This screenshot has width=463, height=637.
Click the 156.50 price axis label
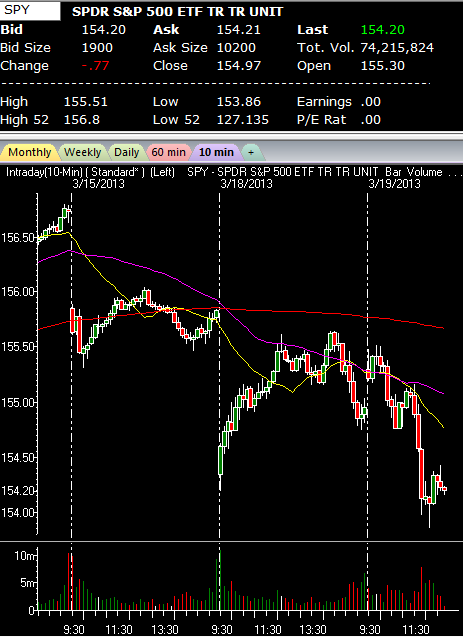coord(18,238)
